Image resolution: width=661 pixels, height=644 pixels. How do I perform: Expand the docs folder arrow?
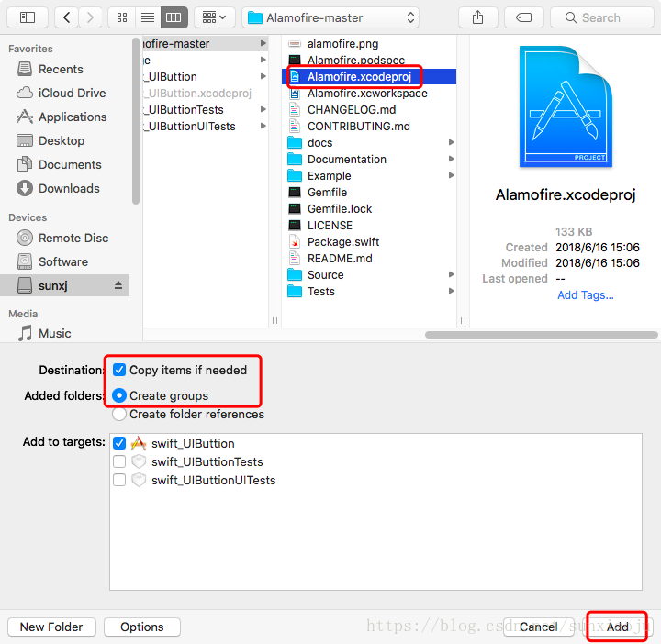tap(451, 143)
